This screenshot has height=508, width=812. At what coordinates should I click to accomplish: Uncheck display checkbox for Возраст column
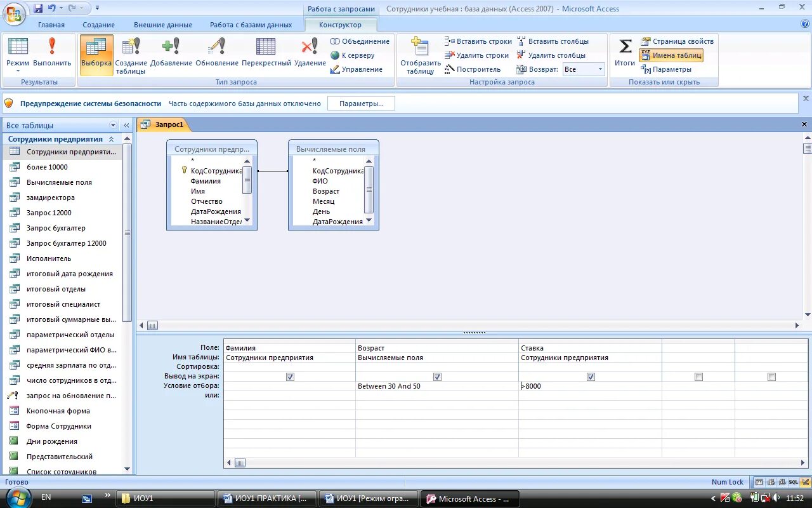pos(437,377)
